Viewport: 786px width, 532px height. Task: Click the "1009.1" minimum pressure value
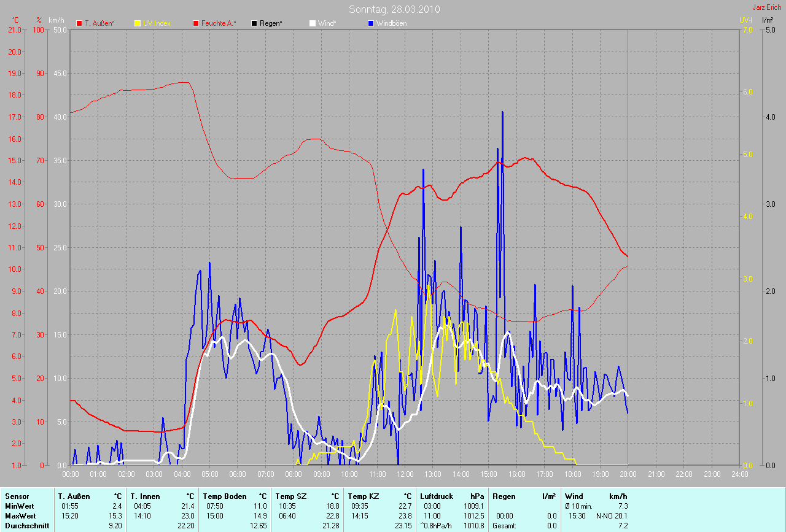473,506
